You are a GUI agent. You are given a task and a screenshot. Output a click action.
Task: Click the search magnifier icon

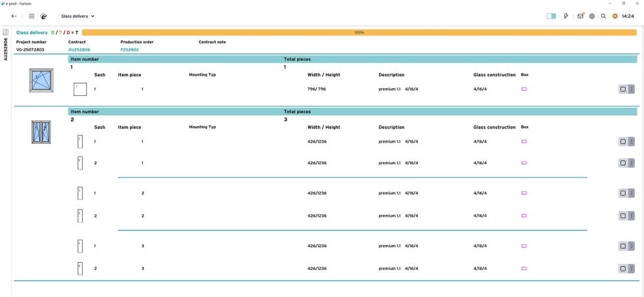604,16
